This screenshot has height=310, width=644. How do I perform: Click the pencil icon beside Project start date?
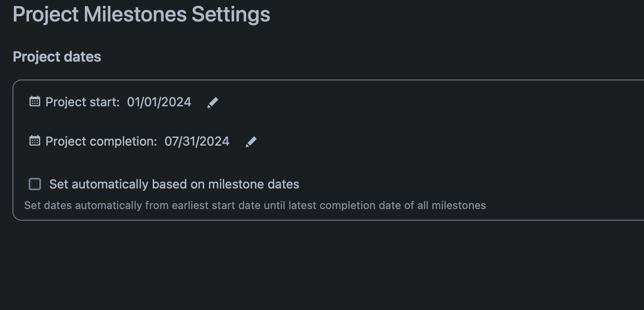coord(213,102)
